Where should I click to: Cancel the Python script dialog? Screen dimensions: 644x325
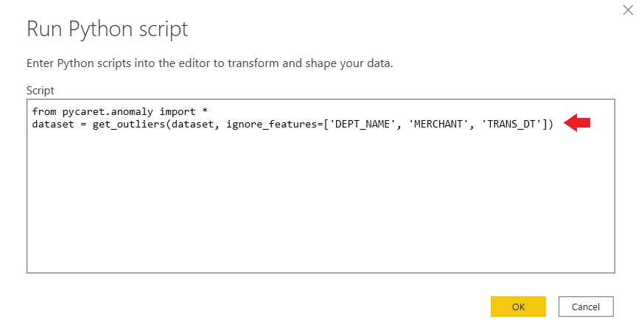(586, 307)
